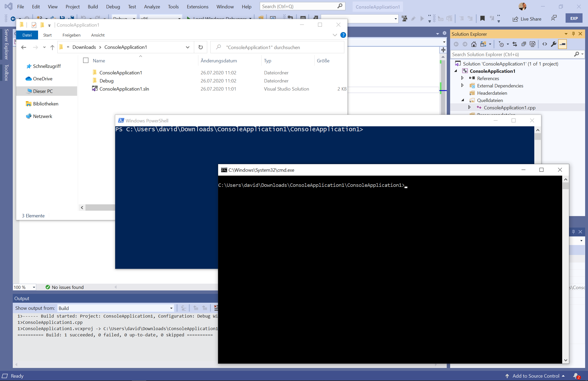This screenshot has width=588, height=381.
Task: Refresh the File Explorer folder view
Action: pyautogui.click(x=200, y=47)
